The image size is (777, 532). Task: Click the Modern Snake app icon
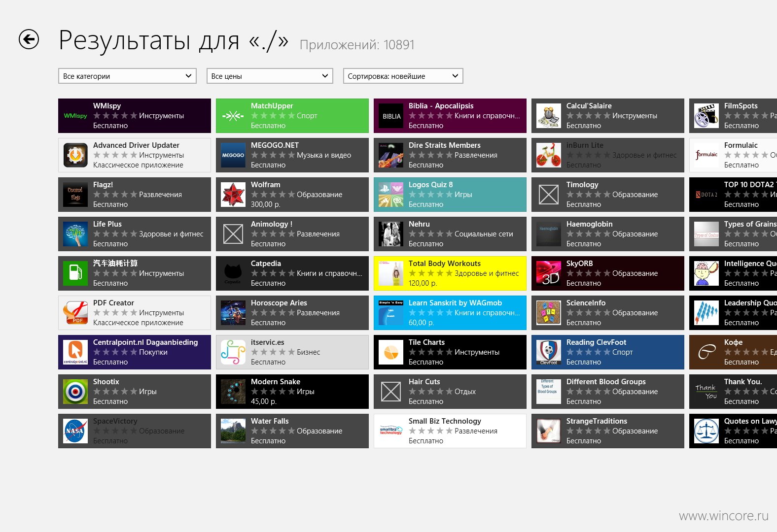(x=233, y=392)
